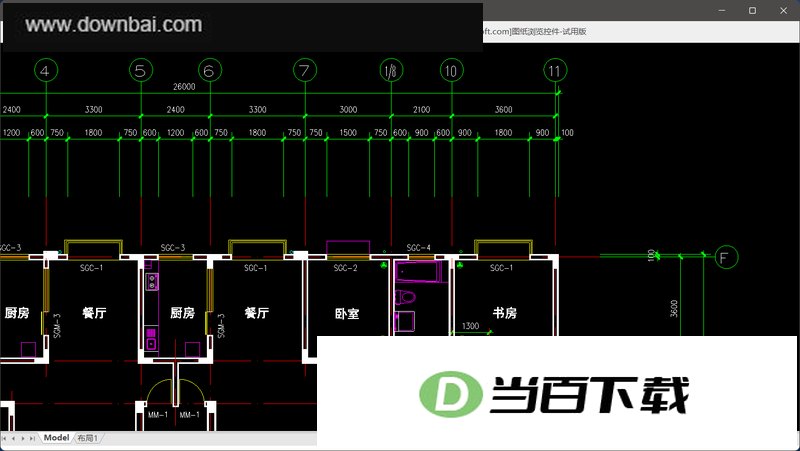The height and width of the screenshot is (451, 800).
Task: Select axis bubble number 7
Action: point(305,70)
